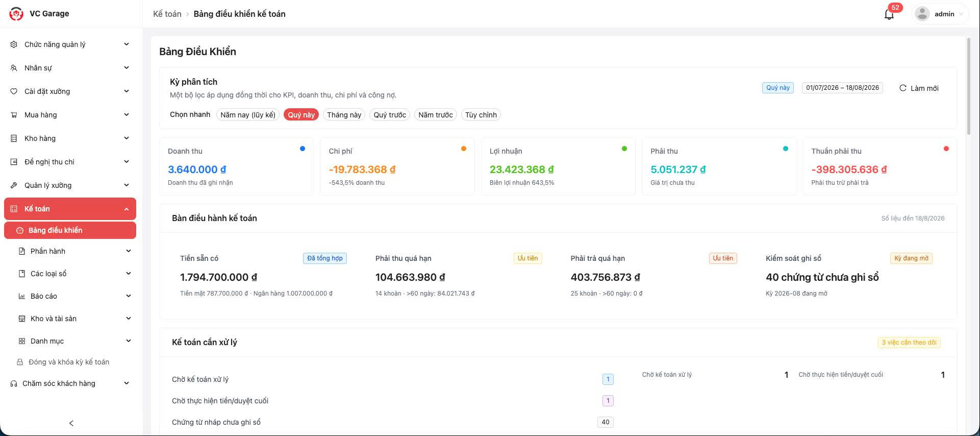The width and height of the screenshot is (980, 436).
Task: Click the Chăm sóc khách hàng headset icon
Action: [x=14, y=383]
